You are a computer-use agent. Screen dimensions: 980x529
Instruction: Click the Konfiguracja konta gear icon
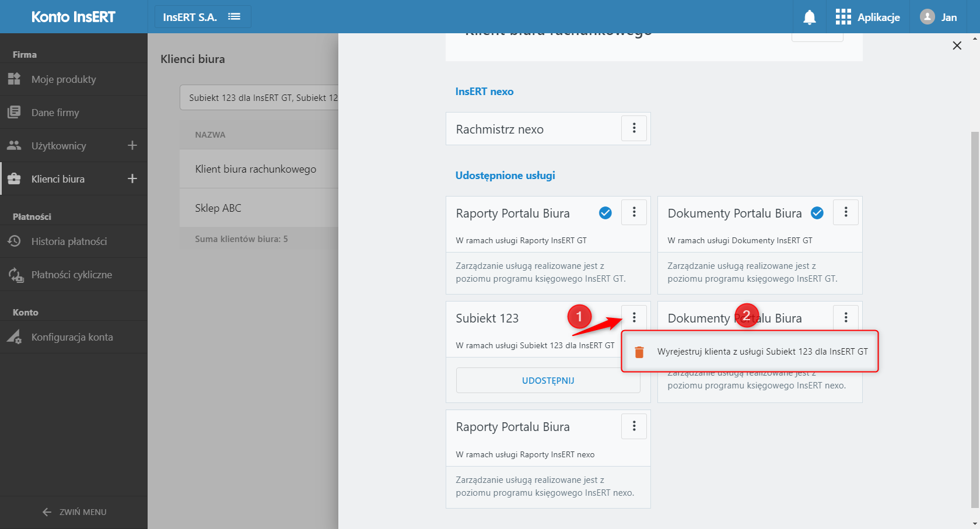(14, 337)
